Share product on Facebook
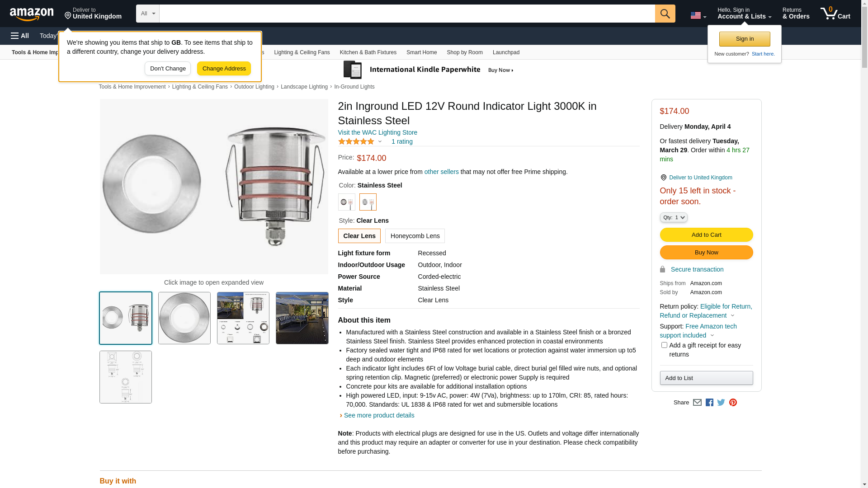Screen dimensions: 868x488 (709, 403)
